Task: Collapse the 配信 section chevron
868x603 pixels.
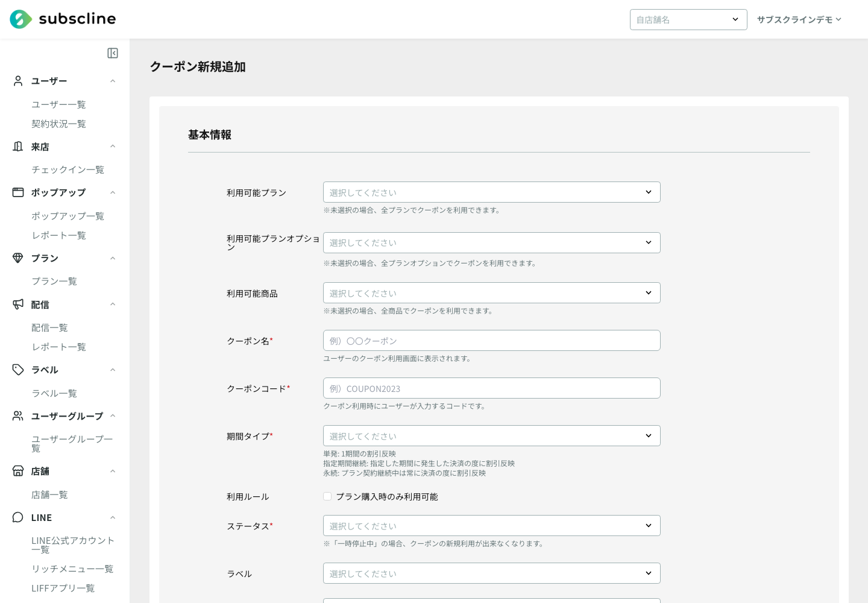Action: tap(113, 305)
